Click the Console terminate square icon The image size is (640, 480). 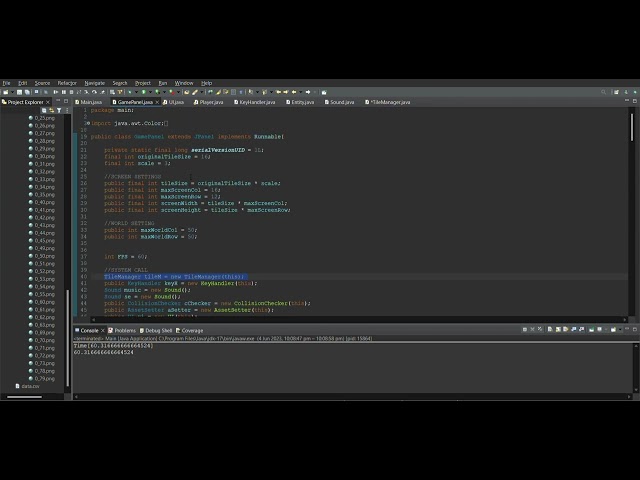[525, 329]
